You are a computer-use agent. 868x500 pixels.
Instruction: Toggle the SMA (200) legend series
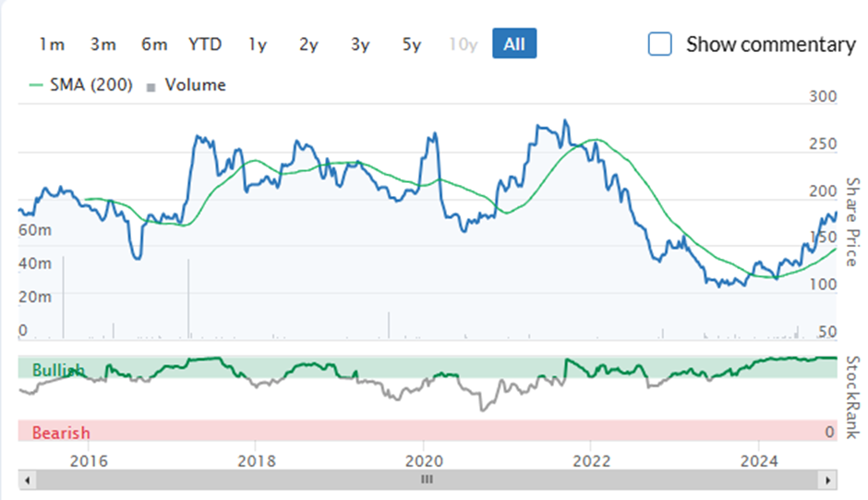tap(81, 85)
